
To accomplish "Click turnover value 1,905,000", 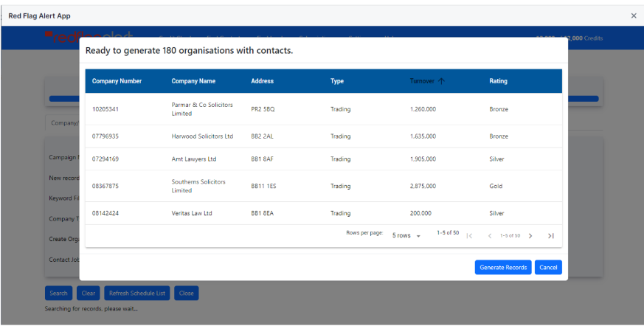I will pyautogui.click(x=423, y=159).
